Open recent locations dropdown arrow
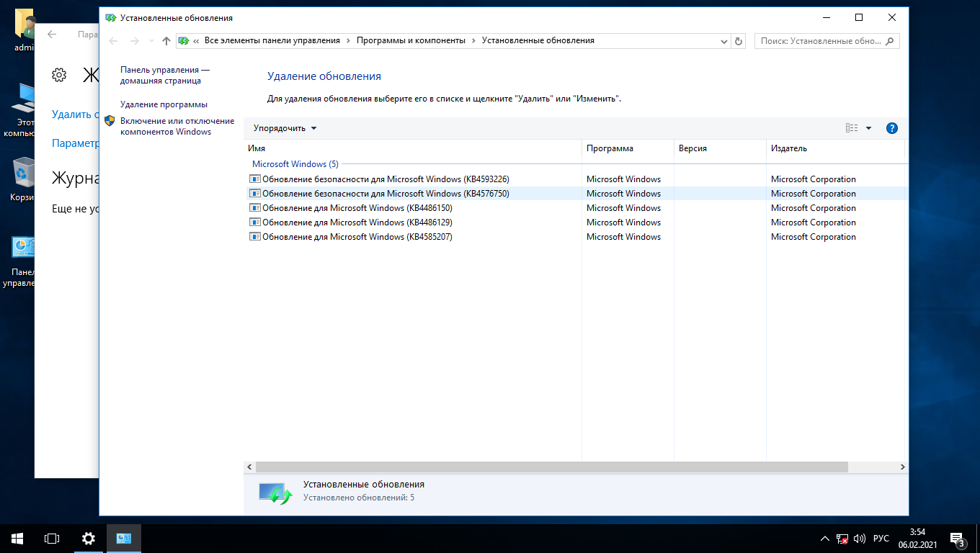980x553 pixels. (151, 42)
